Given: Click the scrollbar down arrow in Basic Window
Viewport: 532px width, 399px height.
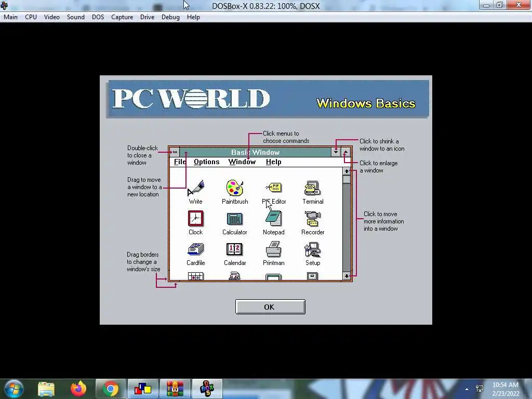Looking at the screenshot, I should (x=347, y=276).
